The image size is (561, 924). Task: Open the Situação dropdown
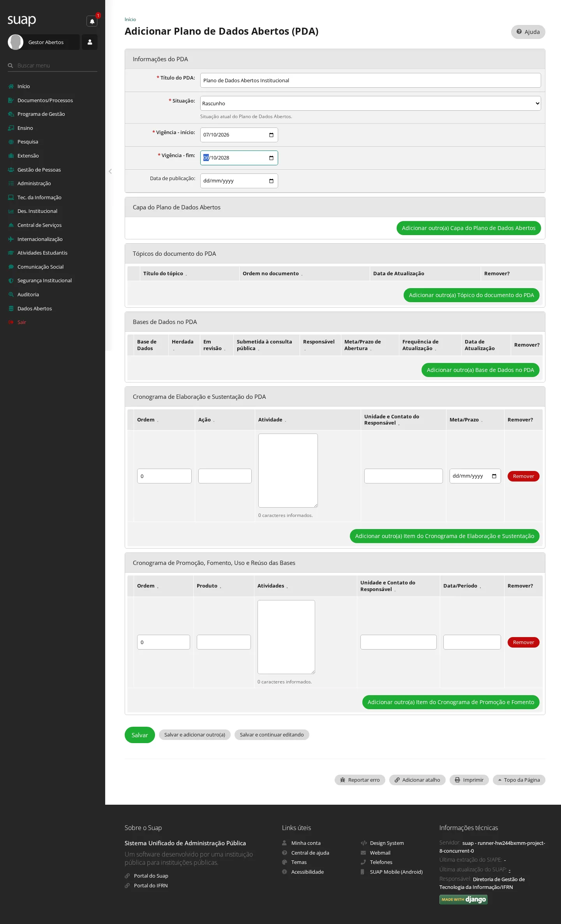(x=370, y=103)
